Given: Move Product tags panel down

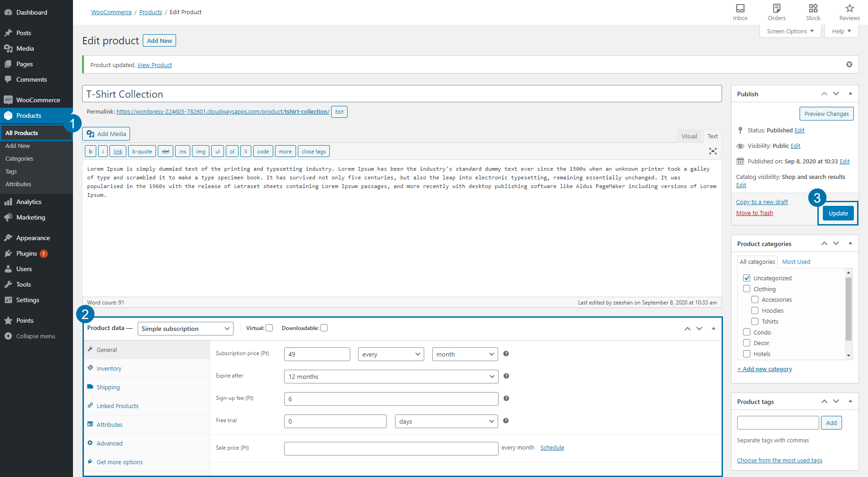Looking at the screenshot, I should click(x=836, y=401).
